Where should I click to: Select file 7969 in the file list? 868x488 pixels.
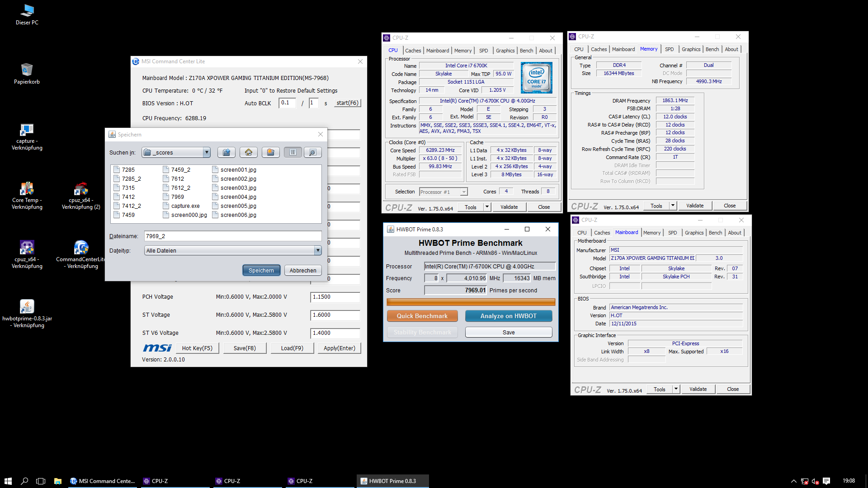point(174,197)
